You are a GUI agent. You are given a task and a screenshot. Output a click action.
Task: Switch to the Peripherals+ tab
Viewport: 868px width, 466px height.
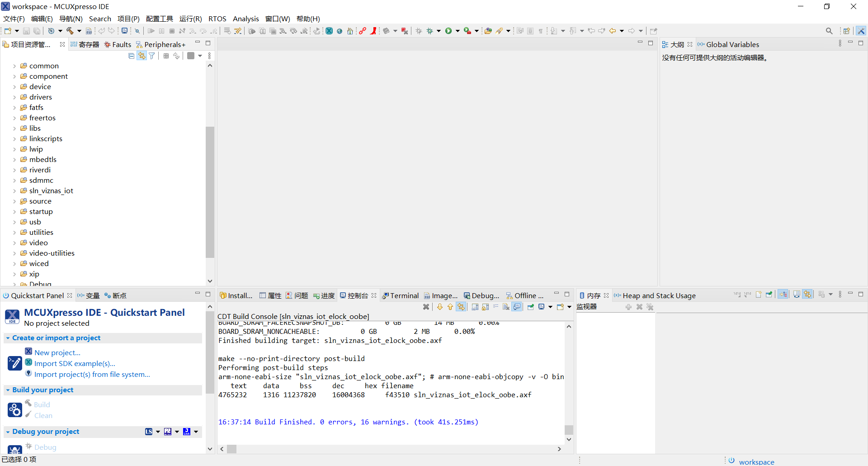point(161,44)
